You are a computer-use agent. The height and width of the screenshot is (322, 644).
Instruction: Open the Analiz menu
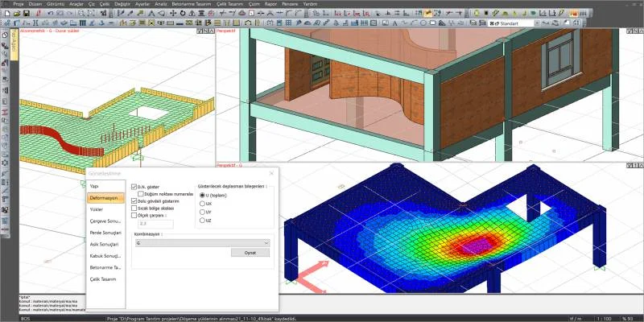click(x=160, y=4)
